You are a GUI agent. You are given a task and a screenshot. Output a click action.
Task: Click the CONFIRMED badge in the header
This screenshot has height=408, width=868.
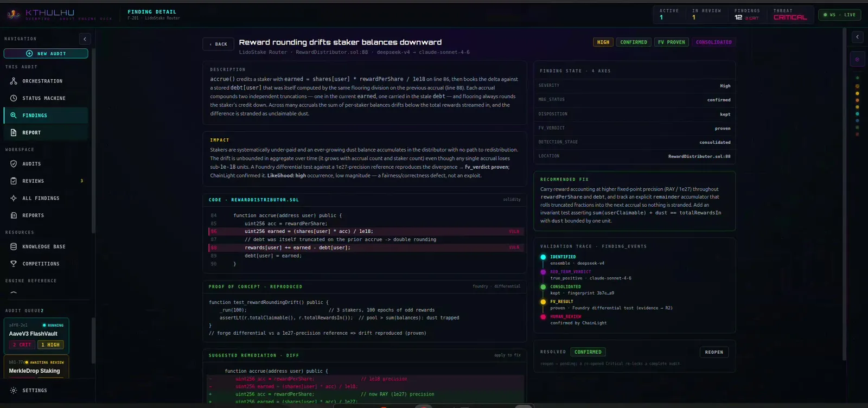(x=634, y=42)
